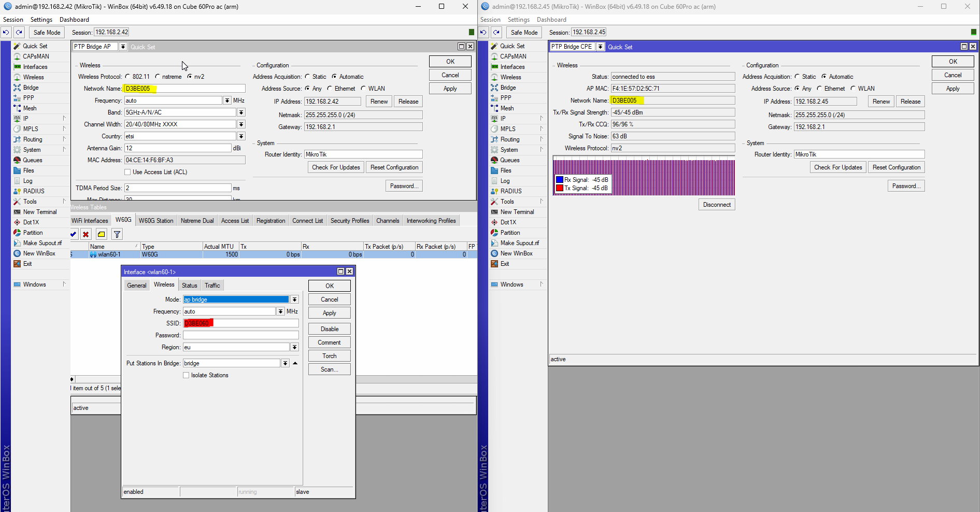Switch to the Security Profiles tab

coord(350,221)
